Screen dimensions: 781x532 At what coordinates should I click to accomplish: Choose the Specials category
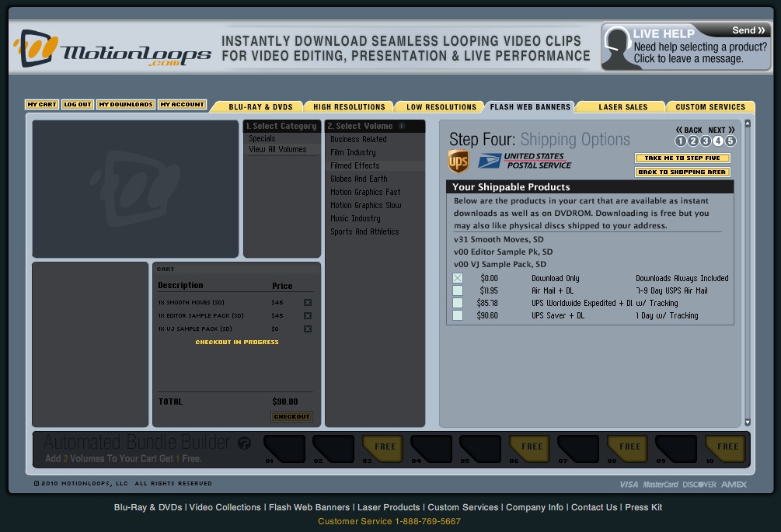pos(262,139)
